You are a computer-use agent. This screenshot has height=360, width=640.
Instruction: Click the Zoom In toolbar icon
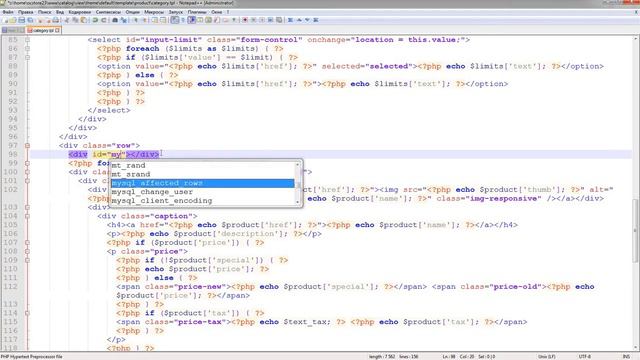click(135, 20)
